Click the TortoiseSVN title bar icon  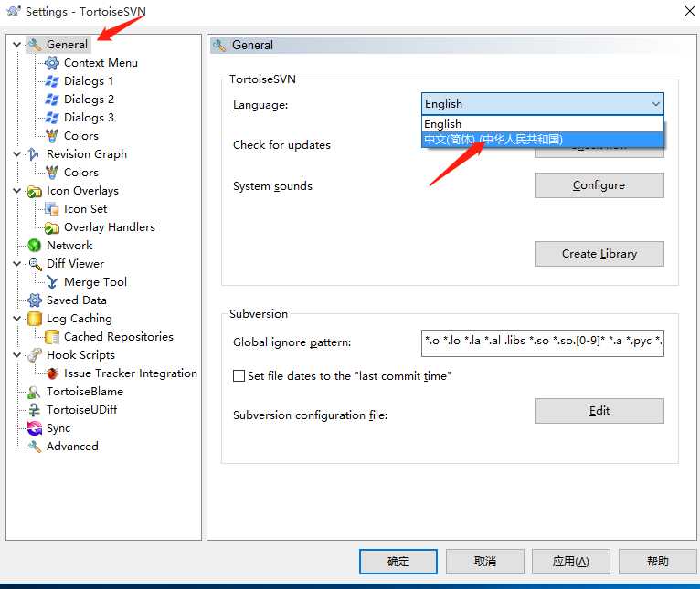tap(14, 11)
